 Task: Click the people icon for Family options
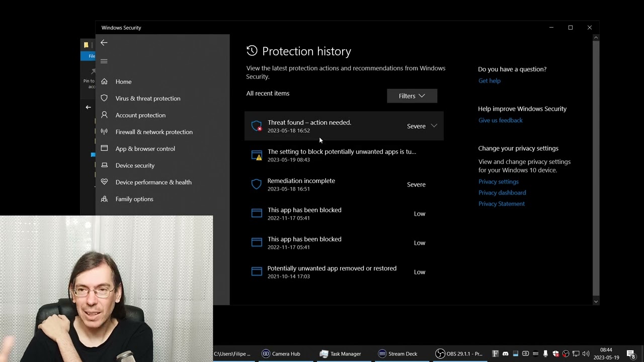pyautogui.click(x=104, y=199)
